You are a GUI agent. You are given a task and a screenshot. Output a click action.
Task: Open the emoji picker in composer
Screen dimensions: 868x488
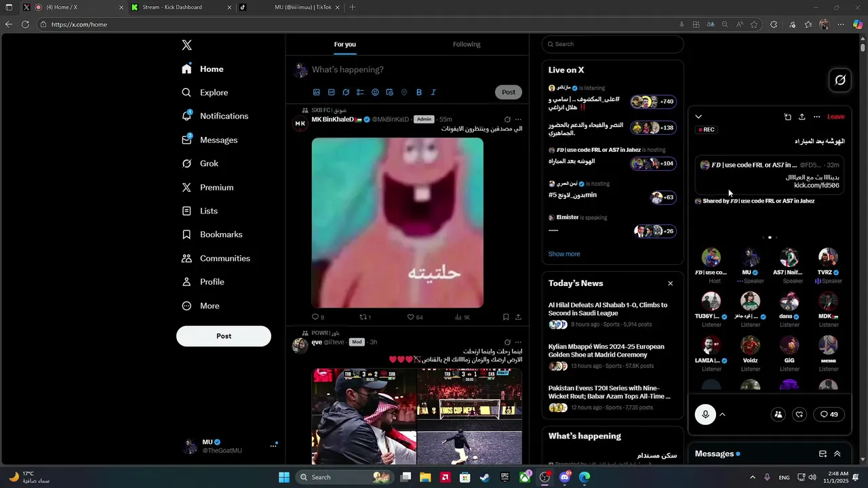(x=375, y=92)
